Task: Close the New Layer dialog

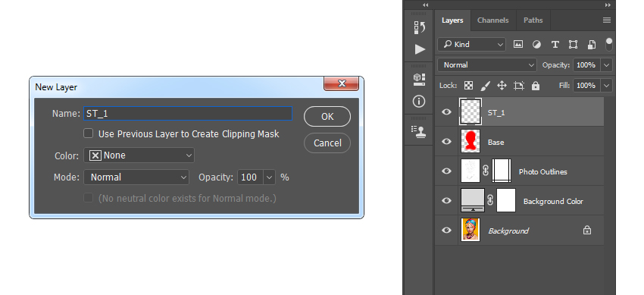Action: pos(341,83)
